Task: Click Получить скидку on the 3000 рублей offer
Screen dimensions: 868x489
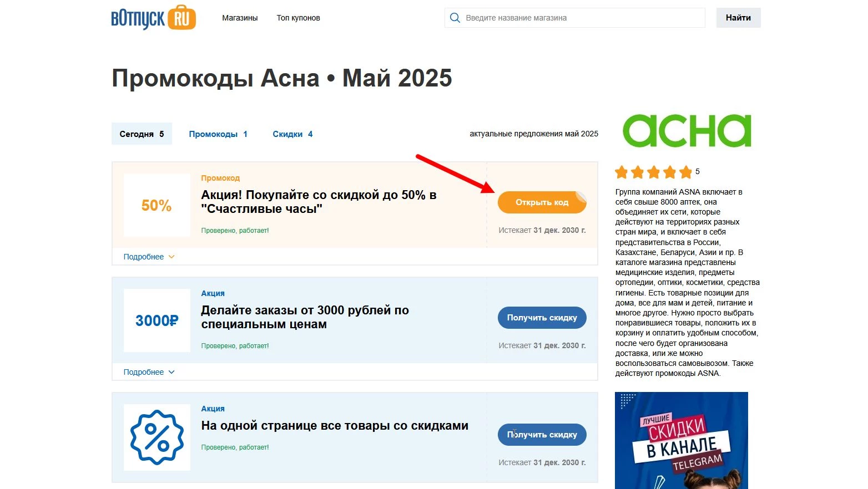Action: [x=542, y=318]
